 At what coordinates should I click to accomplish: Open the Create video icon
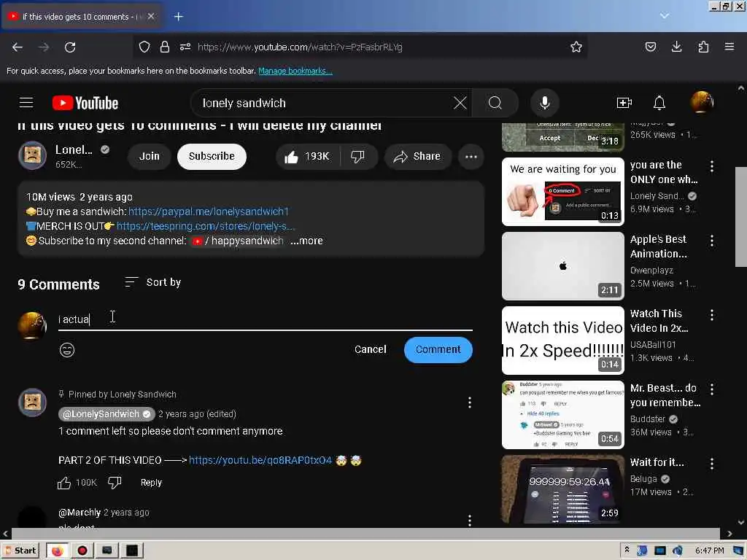pos(624,103)
